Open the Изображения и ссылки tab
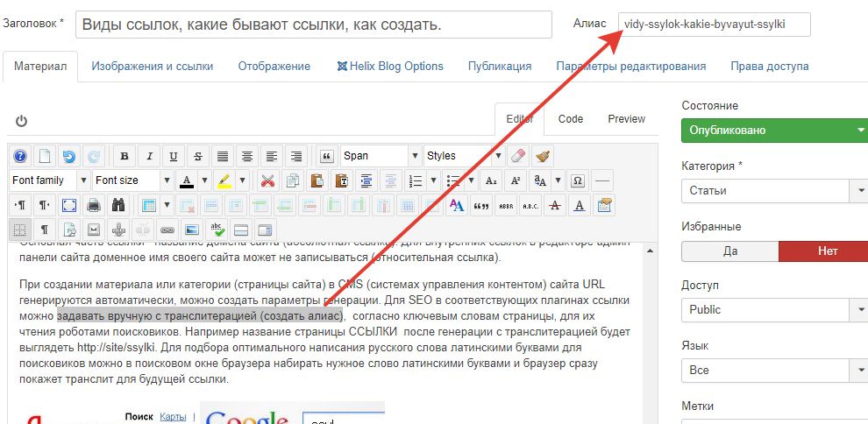The width and height of the screenshot is (868, 424). [x=152, y=67]
